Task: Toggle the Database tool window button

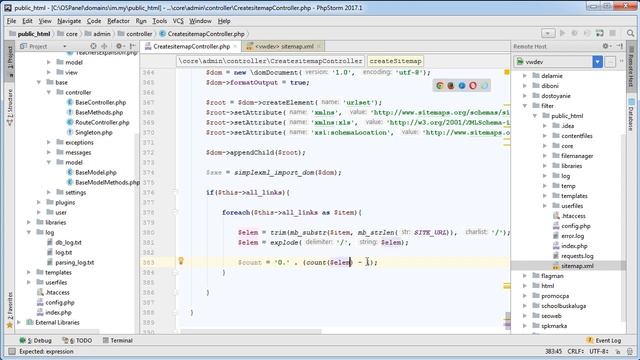Action: point(631,115)
